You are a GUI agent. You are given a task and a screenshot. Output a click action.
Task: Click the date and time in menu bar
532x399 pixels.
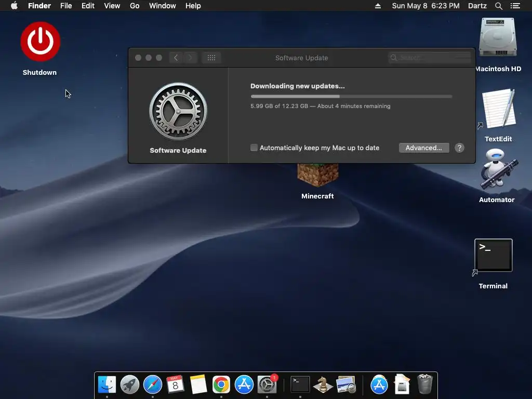click(426, 6)
